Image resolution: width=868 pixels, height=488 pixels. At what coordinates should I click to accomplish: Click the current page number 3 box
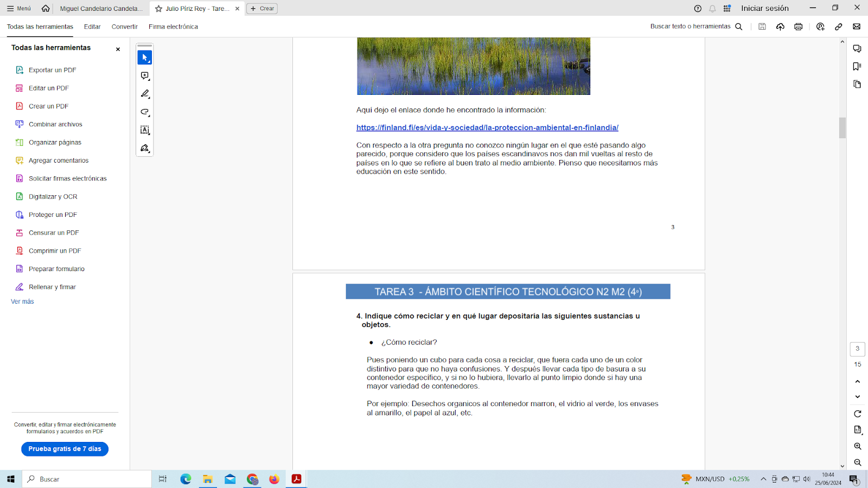coord(858,349)
